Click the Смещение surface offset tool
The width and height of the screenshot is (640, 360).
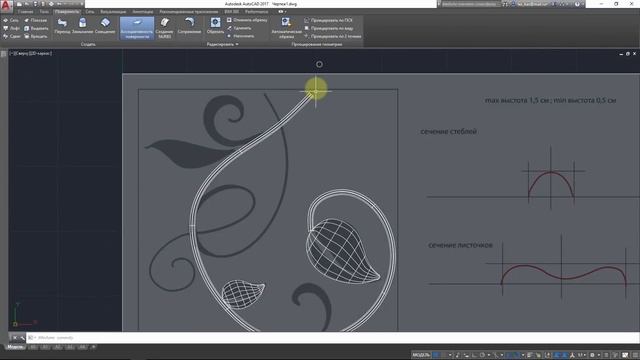(x=105, y=26)
